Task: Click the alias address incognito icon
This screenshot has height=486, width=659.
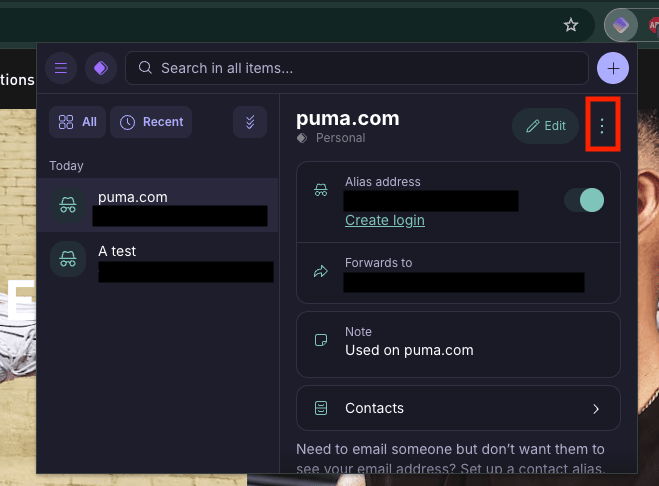Action: click(x=321, y=190)
